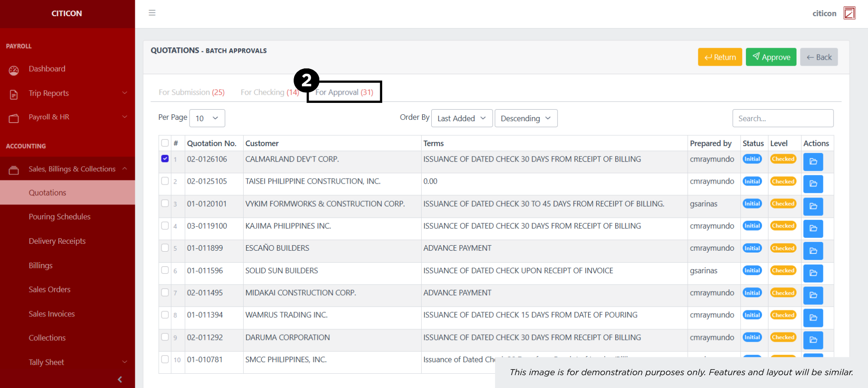868x388 pixels.
Task: Open folder action for DARUMA CORPORATION
Action: 813,340
